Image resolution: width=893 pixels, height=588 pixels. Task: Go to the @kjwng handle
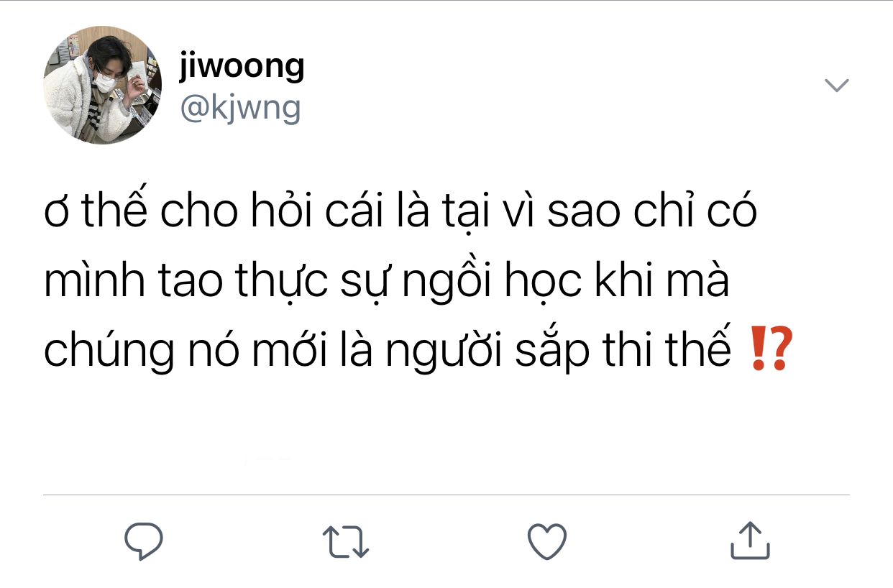239,108
